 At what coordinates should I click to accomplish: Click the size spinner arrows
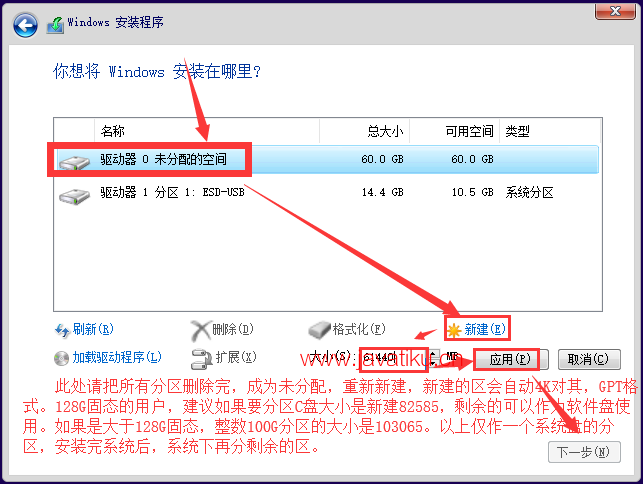coord(434,359)
